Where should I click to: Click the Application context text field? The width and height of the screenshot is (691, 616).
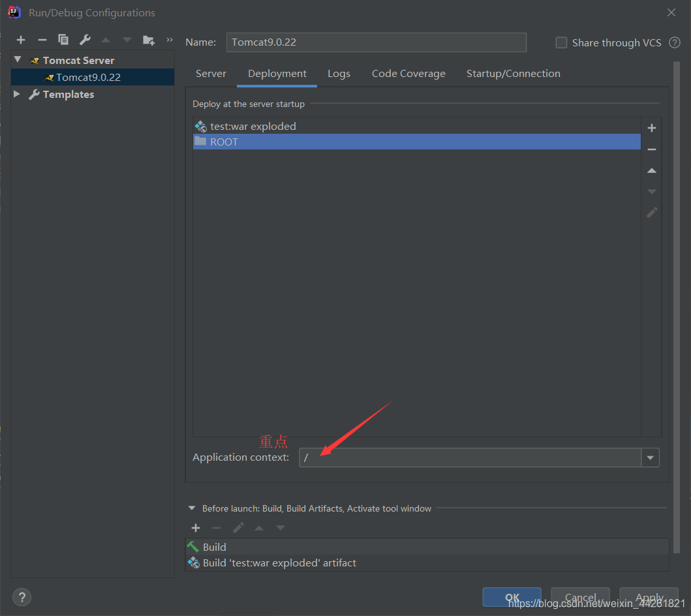[x=470, y=458]
